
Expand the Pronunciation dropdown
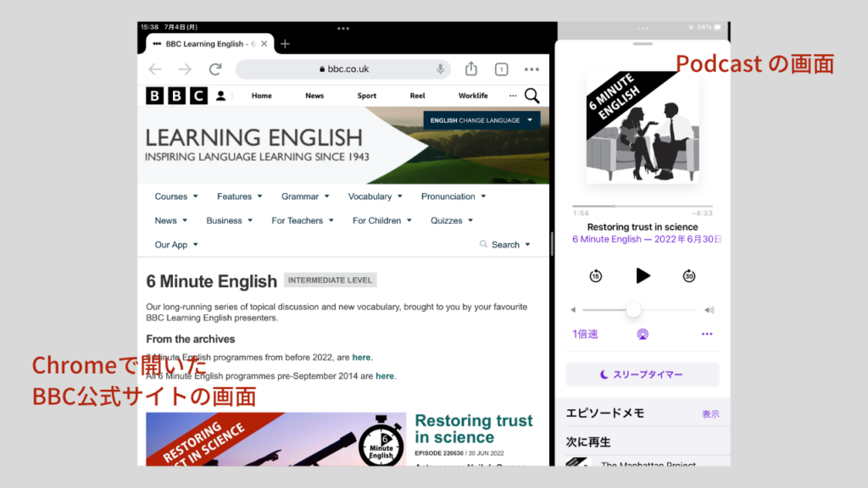(453, 197)
